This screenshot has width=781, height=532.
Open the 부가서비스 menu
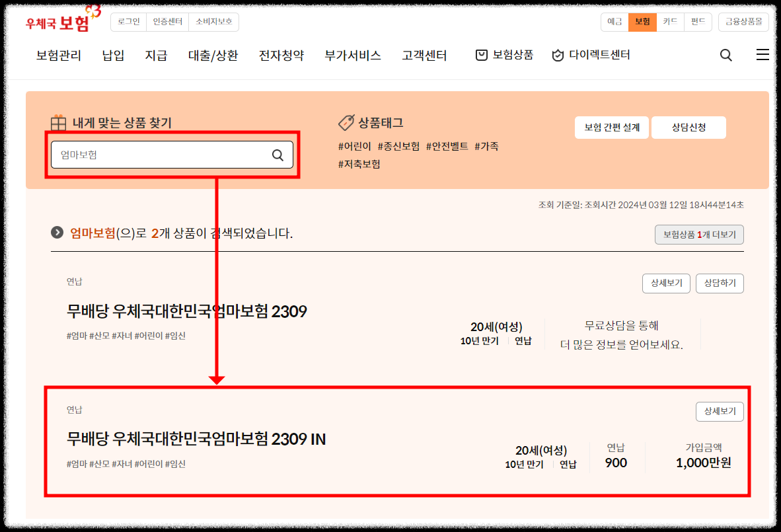click(353, 56)
